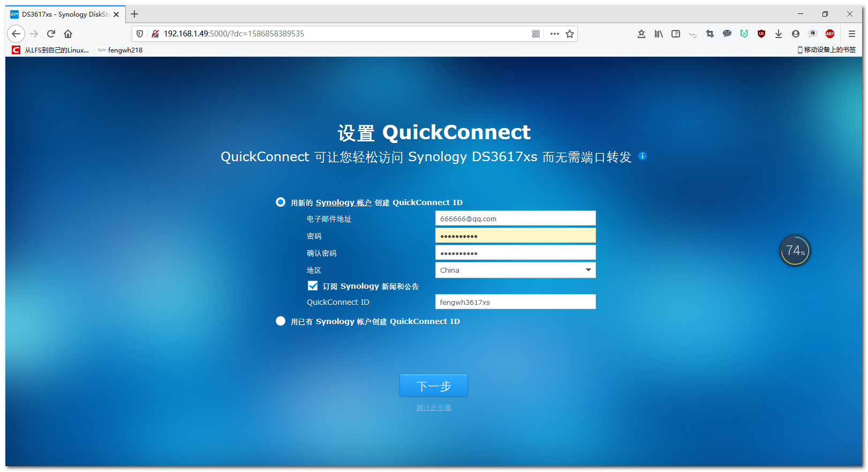This screenshot has height=472, width=868.
Task: Click the QuickConnect ID input field
Action: (x=516, y=302)
